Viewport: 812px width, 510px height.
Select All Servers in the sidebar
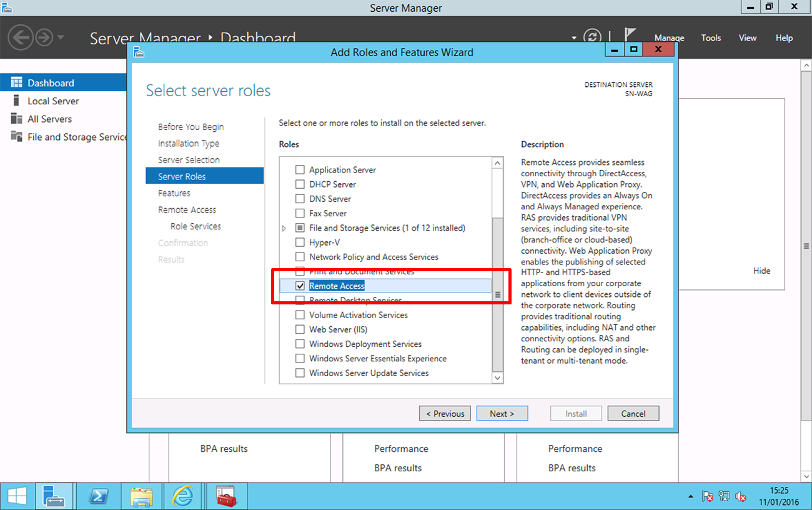(49, 119)
